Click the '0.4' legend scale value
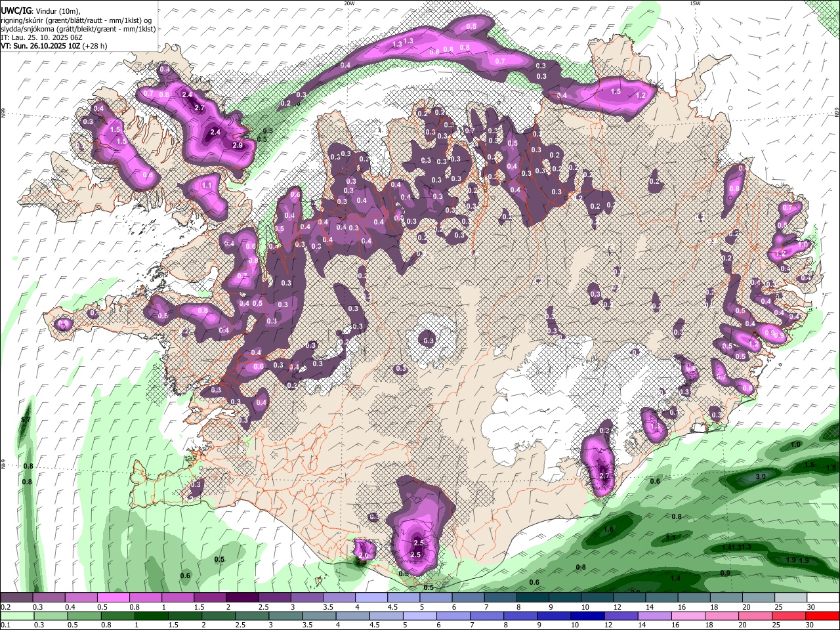Screen dimensions: 840x630 [x=70, y=607]
